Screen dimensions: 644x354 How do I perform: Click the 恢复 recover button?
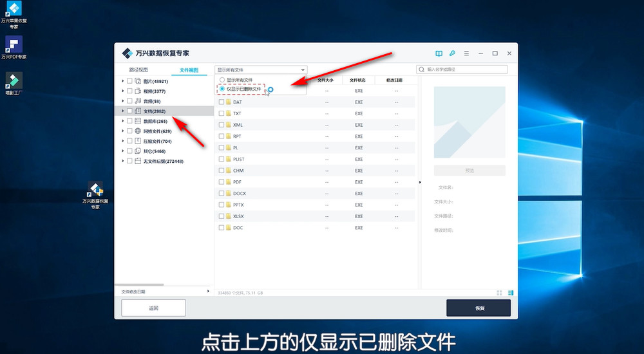pos(478,308)
